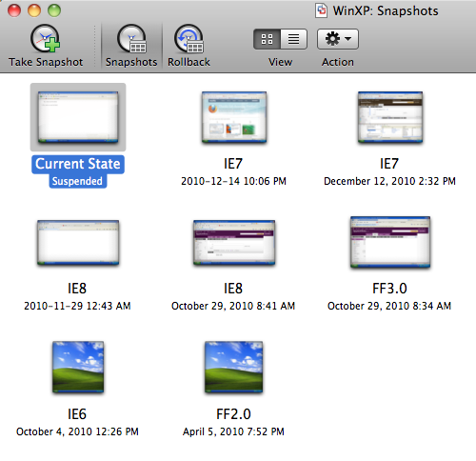The height and width of the screenshot is (461, 476).
Task: Click the '2010-11-29 12:43 AM' date text
Action: pos(77,306)
